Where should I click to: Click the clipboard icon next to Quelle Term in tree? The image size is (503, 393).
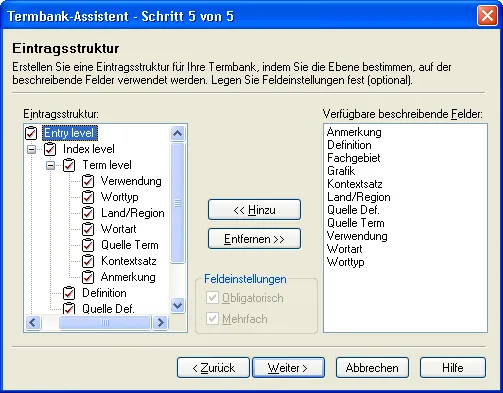point(88,245)
